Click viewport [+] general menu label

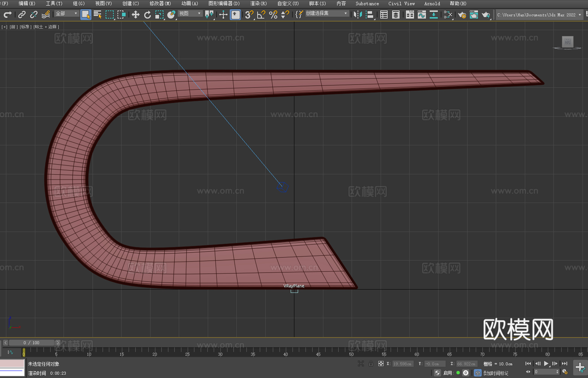point(4,27)
